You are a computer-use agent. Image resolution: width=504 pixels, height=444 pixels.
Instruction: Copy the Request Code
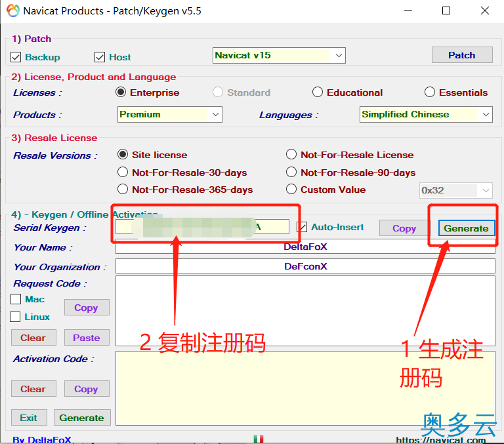pos(87,308)
